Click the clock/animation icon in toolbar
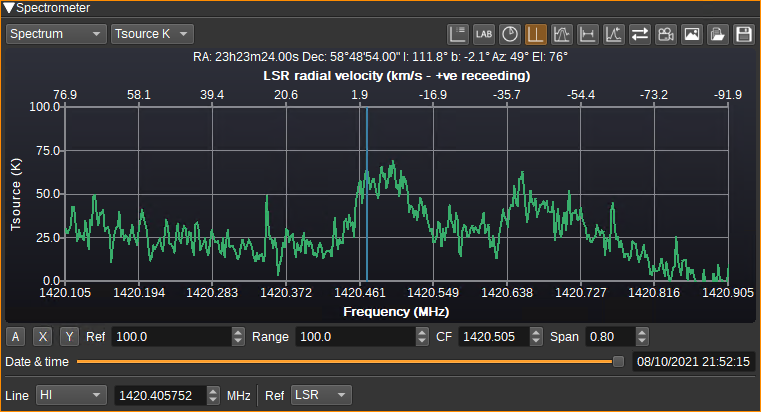Screen dimensions: 761x412 tap(510, 34)
